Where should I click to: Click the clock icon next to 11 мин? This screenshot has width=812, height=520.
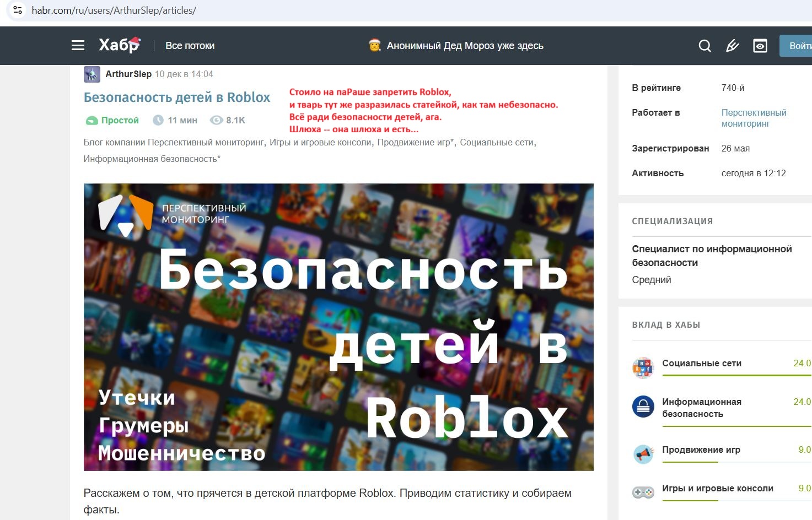coord(158,120)
